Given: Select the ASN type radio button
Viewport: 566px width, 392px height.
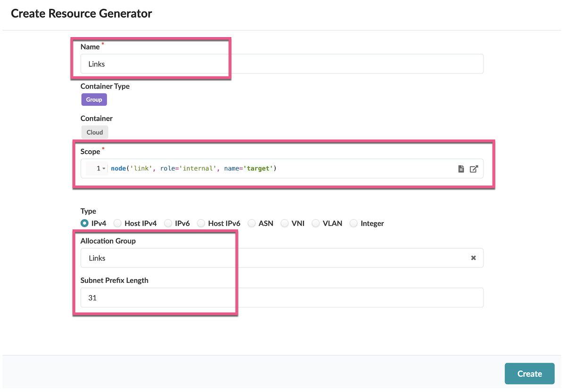Looking at the screenshot, I should tap(252, 223).
